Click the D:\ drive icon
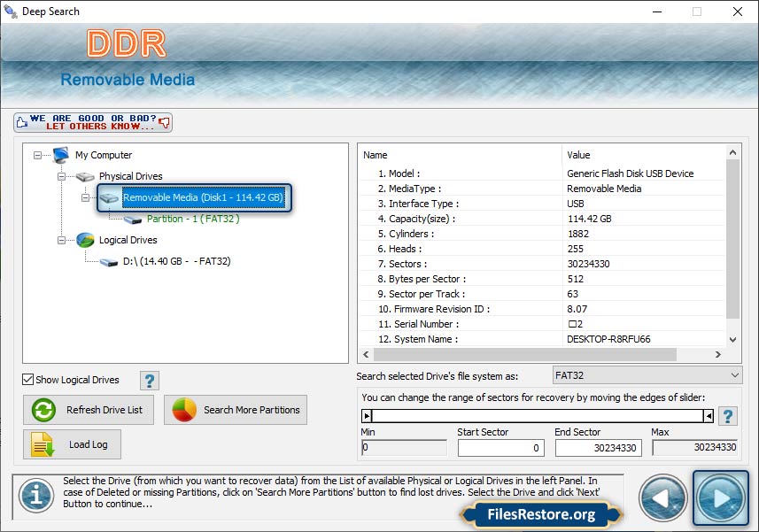Screen dimensions: 759x532 [x=109, y=262]
